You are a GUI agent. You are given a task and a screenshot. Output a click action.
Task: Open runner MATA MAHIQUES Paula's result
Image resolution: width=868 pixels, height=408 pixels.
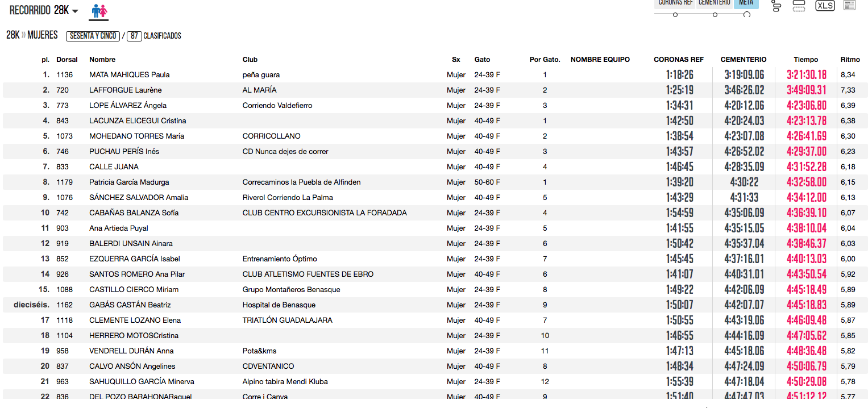coord(129,75)
